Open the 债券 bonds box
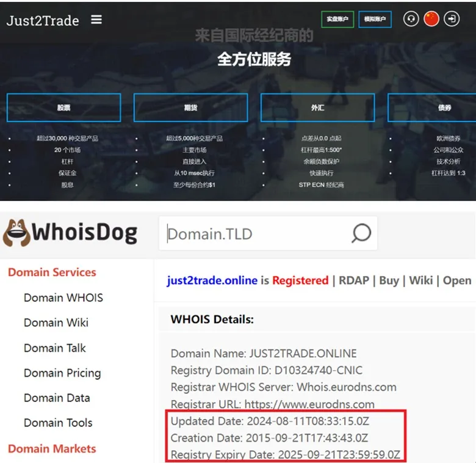 click(x=431, y=108)
